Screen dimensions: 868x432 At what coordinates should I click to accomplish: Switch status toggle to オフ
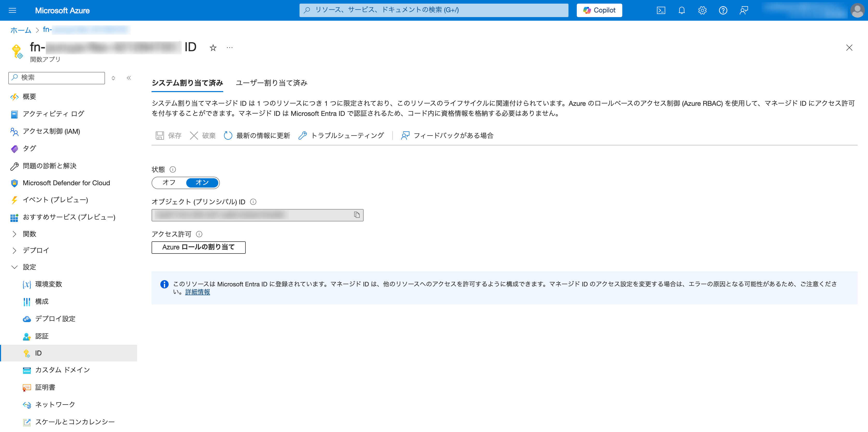tap(169, 183)
